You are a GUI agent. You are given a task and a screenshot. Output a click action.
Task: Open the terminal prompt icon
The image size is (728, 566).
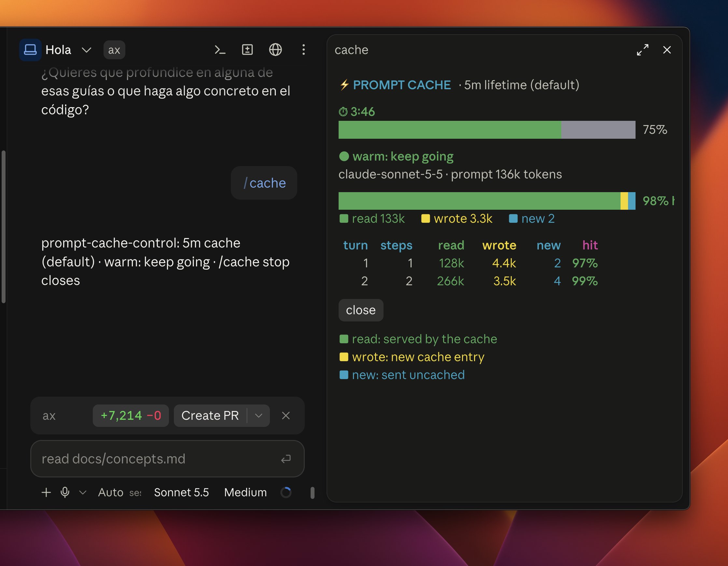(x=220, y=50)
